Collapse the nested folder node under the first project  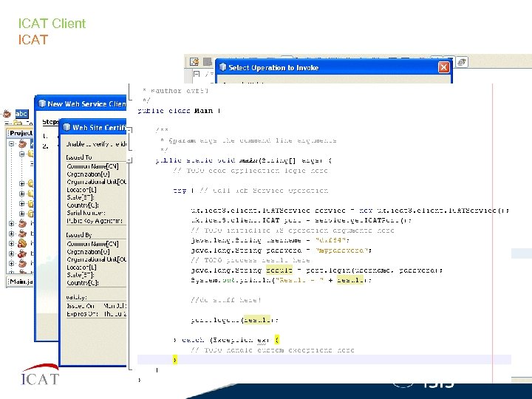pyautogui.click(x=21, y=154)
